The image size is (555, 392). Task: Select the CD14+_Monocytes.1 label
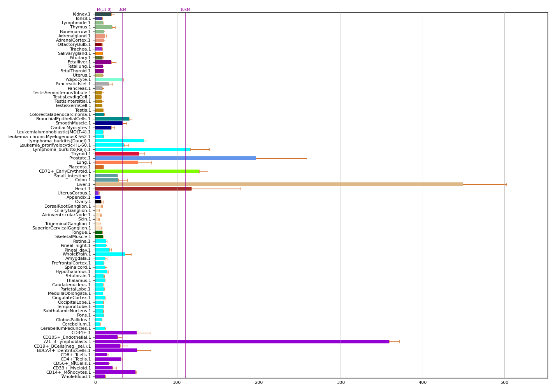[68, 372]
